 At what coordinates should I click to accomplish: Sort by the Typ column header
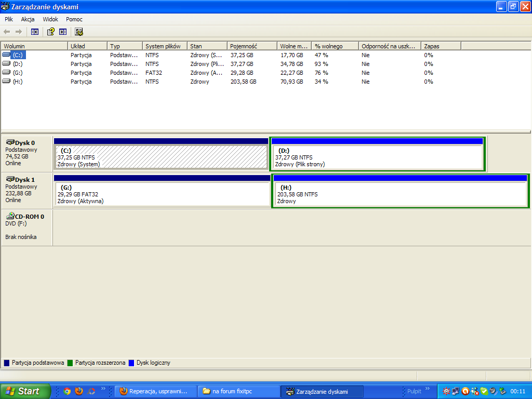point(125,46)
